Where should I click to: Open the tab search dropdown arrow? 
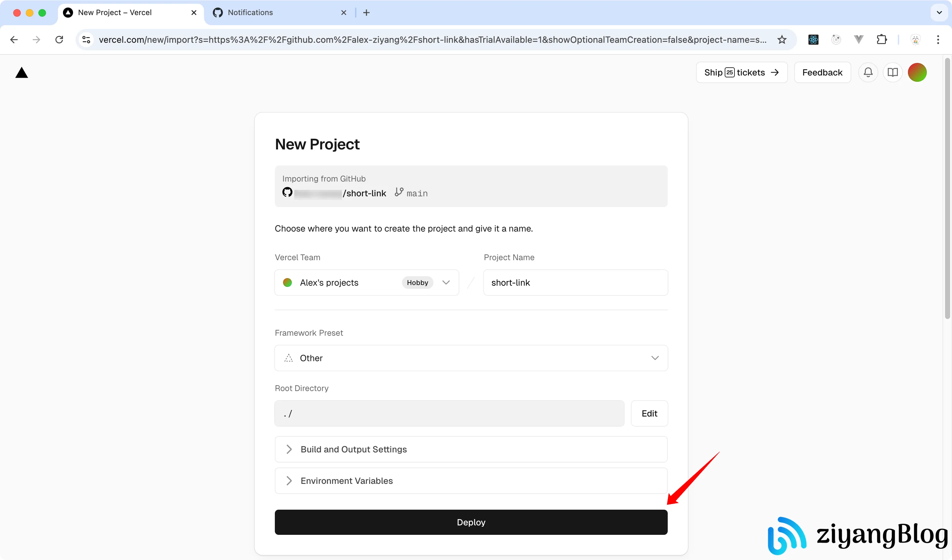coord(939,13)
